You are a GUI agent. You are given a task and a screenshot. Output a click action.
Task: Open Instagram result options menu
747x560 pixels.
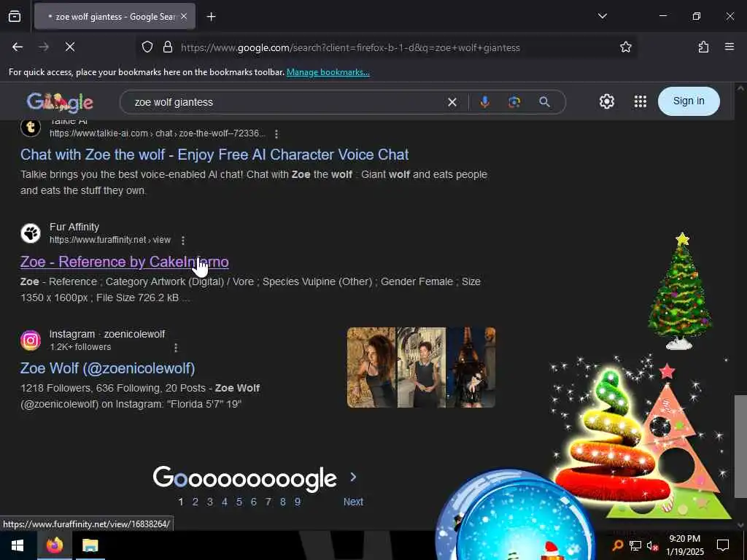(176, 348)
